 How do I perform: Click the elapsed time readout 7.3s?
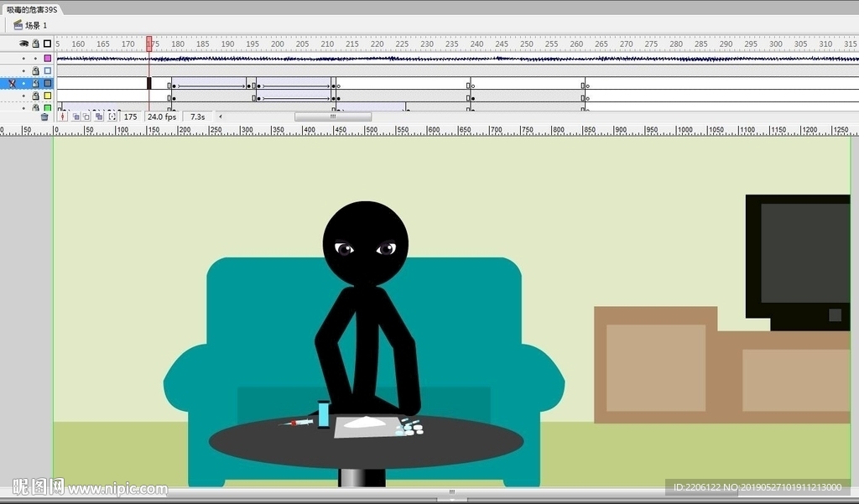point(198,117)
